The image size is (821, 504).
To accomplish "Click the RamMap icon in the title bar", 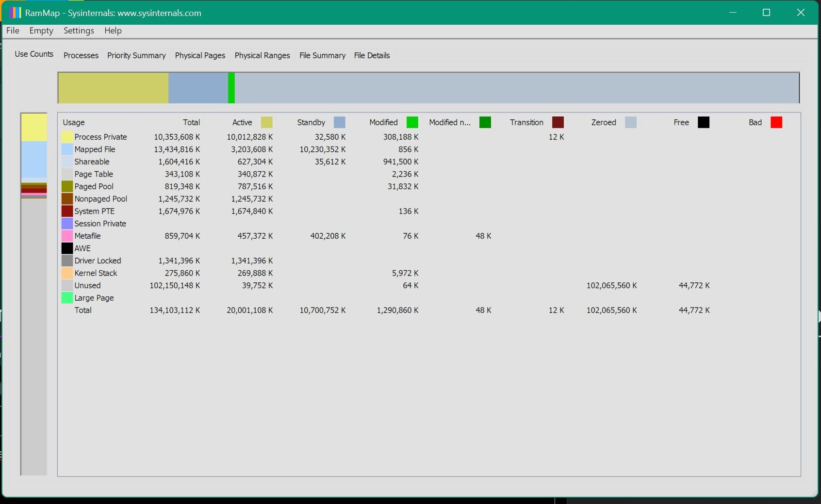I will (15, 12).
